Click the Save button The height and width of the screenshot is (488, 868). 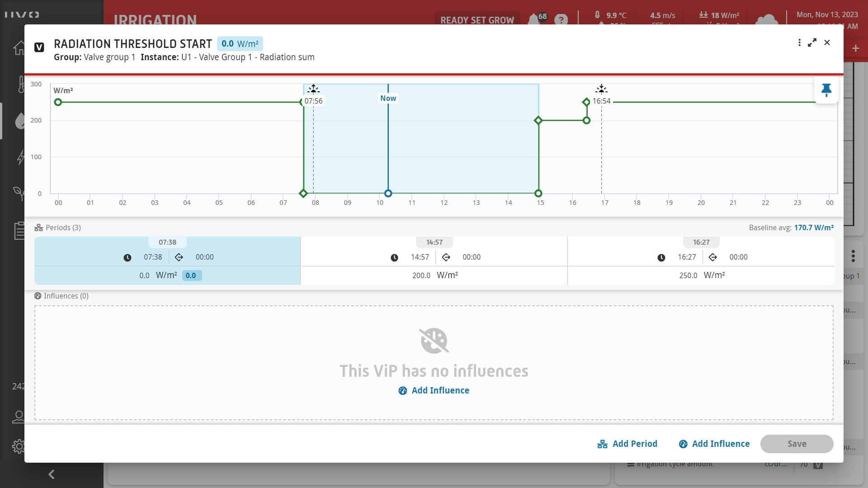(x=797, y=444)
